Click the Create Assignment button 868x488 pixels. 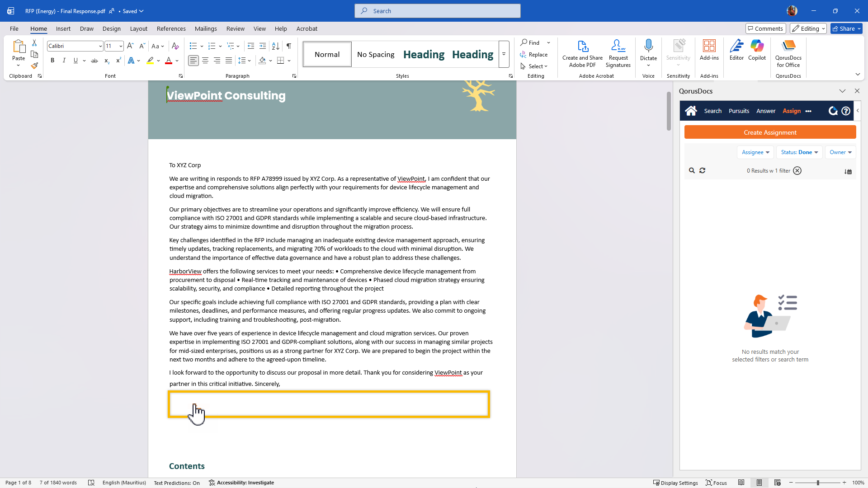point(770,132)
